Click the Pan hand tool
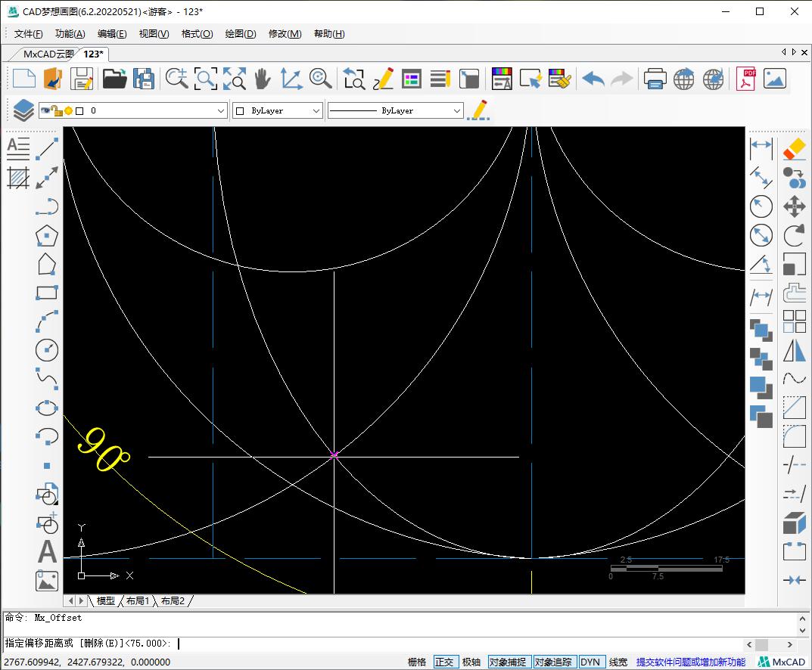The height and width of the screenshot is (670, 812). (262, 79)
